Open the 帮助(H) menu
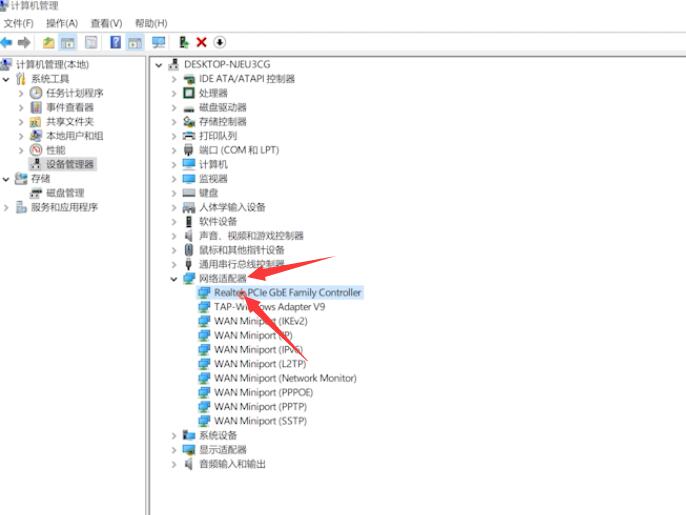 (x=151, y=23)
